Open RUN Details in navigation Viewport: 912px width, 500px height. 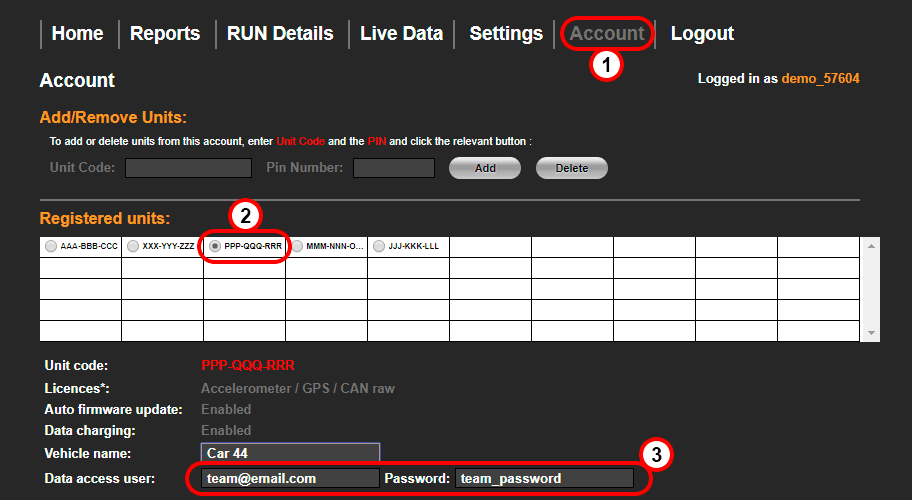(x=280, y=33)
